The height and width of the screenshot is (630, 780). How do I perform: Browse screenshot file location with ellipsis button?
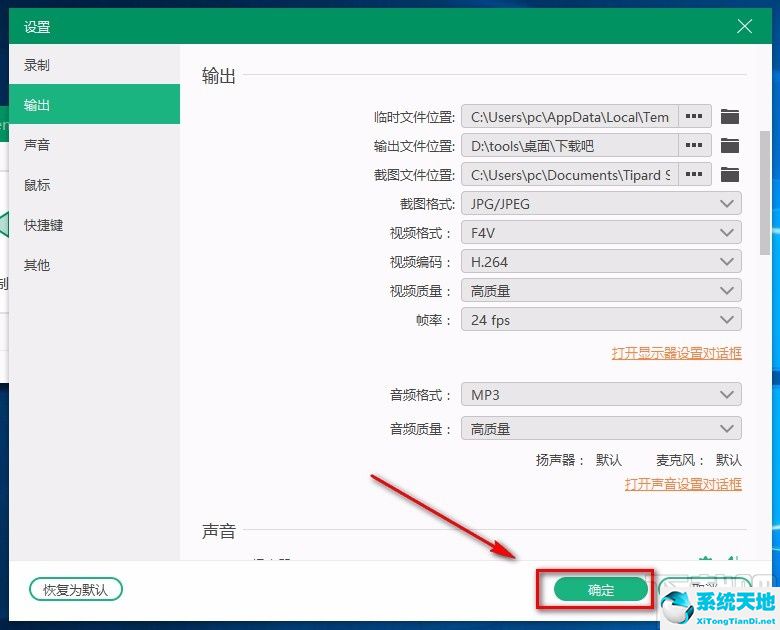pos(694,174)
